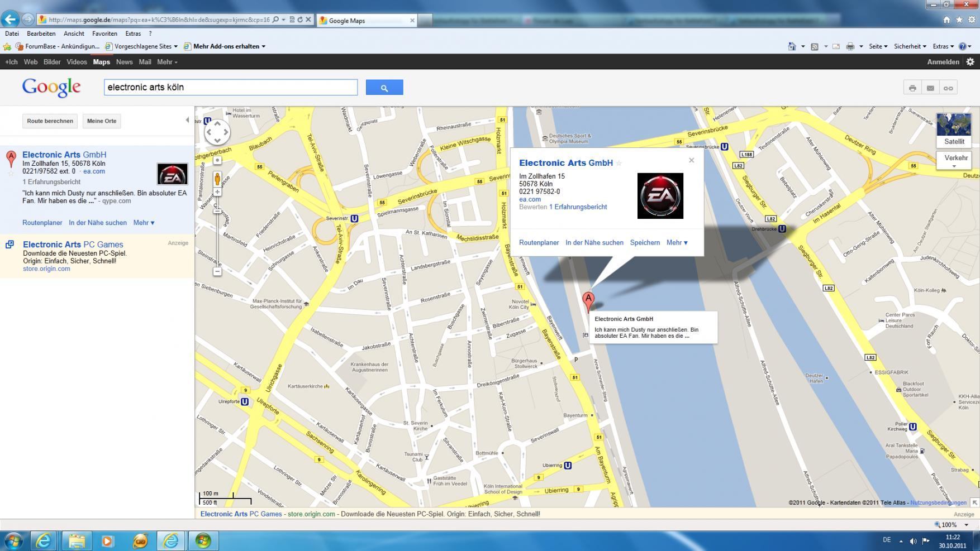Expand Vorgeschlagene Sites dropdown
This screenshot has width=980, height=551.
click(x=175, y=46)
